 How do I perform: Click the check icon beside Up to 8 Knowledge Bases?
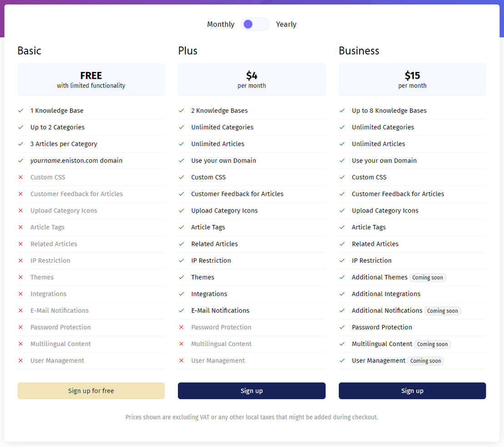[342, 111]
